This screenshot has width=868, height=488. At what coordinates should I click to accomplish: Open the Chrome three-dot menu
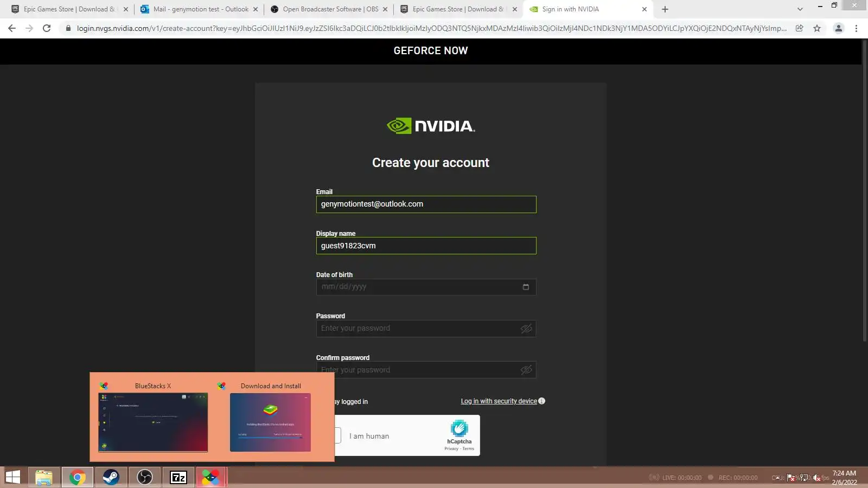tap(856, 28)
